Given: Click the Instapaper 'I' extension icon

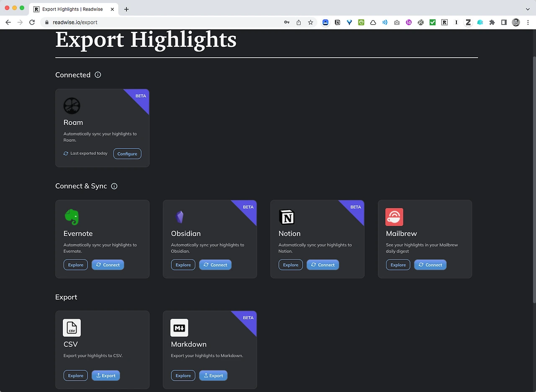Looking at the screenshot, I should (456, 22).
